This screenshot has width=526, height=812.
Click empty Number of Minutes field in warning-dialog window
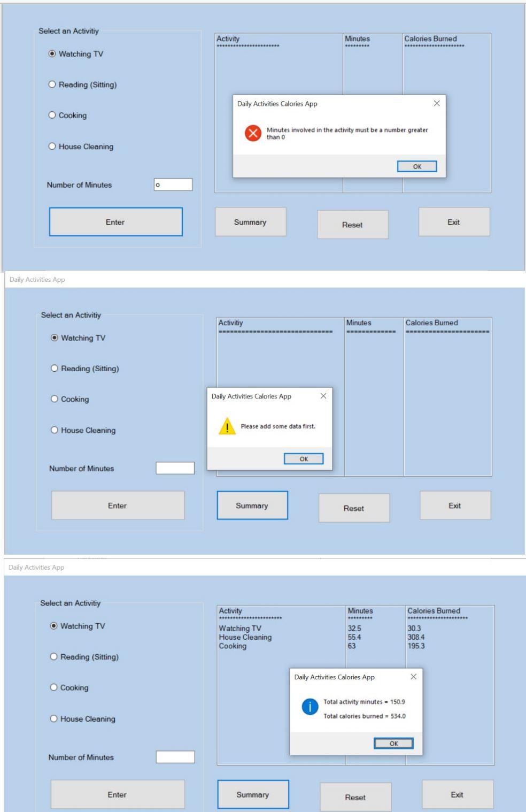175,468
